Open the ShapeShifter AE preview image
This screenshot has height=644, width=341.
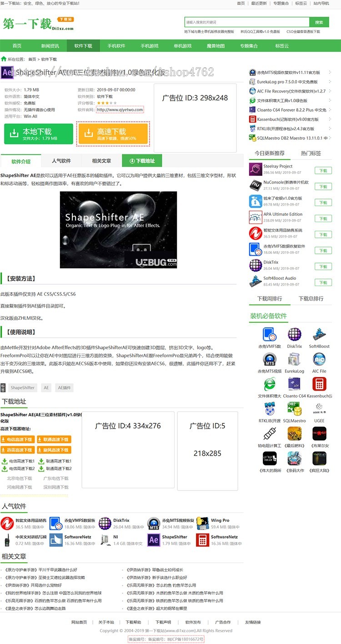coord(118,230)
